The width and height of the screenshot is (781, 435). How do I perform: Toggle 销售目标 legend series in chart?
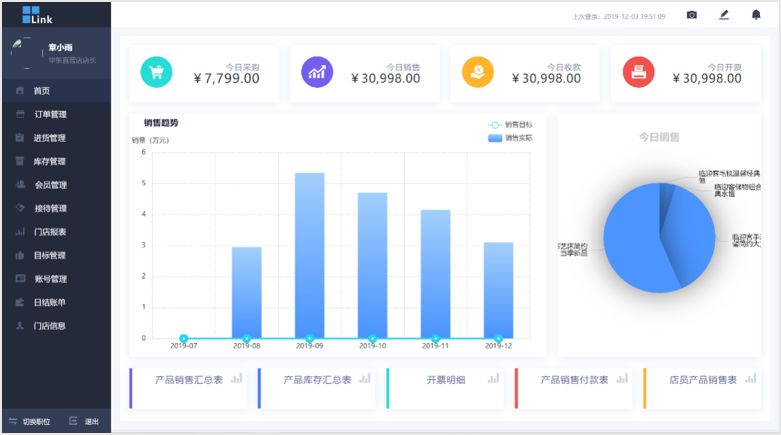[x=509, y=125]
